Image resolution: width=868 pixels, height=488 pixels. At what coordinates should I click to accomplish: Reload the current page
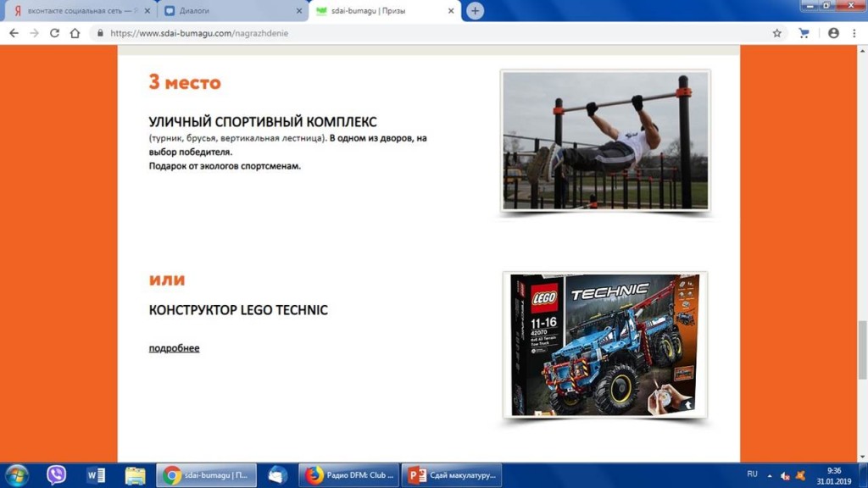coord(54,33)
